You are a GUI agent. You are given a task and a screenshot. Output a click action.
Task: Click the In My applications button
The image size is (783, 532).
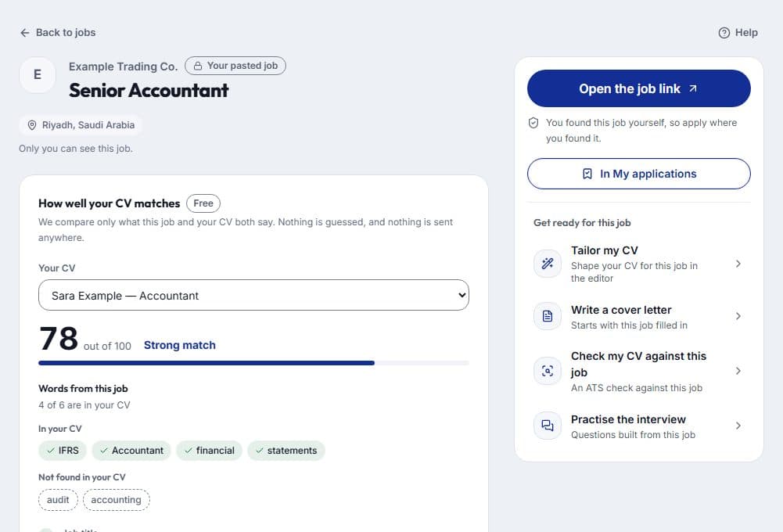[x=639, y=174]
